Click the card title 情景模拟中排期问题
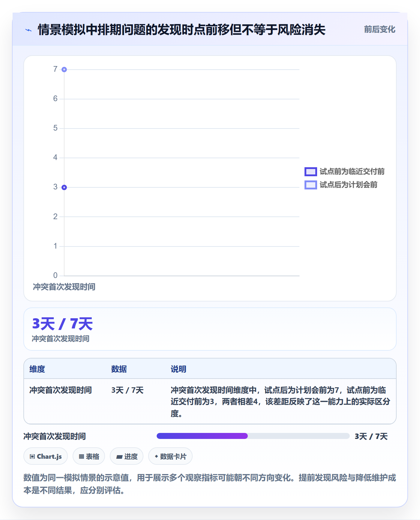 tap(181, 30)
